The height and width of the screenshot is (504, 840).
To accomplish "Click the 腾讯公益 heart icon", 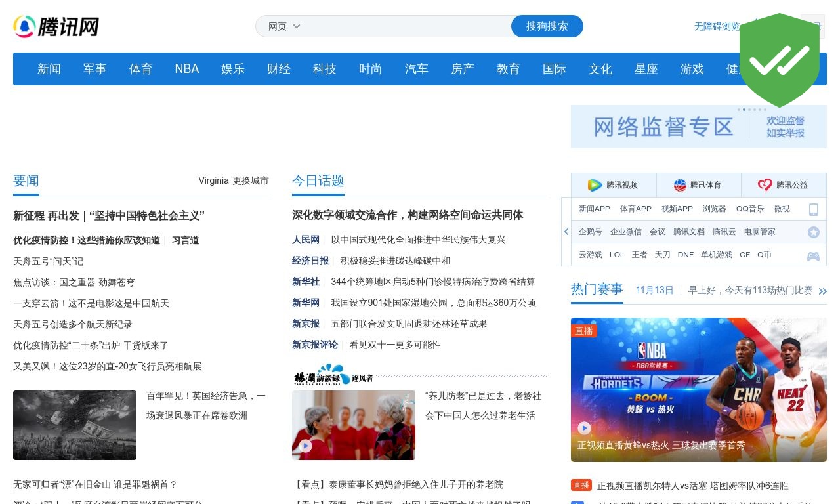I will (x=765, y=185).
